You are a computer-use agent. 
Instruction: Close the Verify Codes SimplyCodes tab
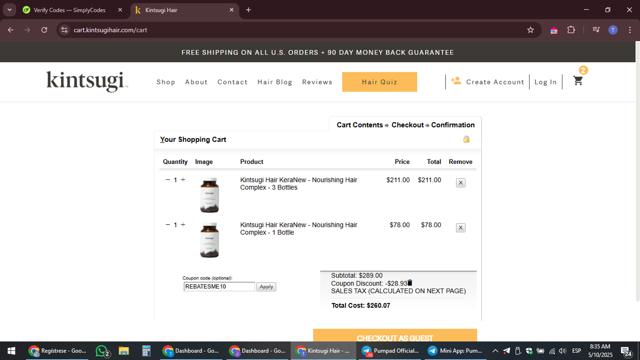120,10
